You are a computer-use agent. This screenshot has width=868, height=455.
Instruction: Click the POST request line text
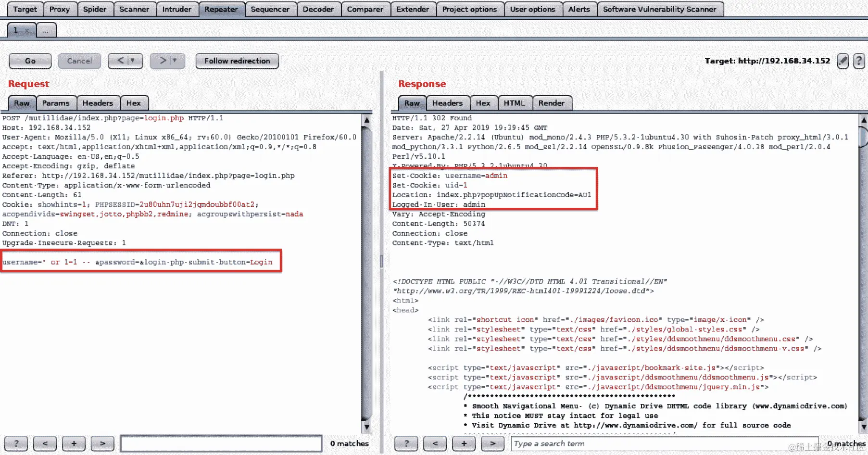point(113,118)
